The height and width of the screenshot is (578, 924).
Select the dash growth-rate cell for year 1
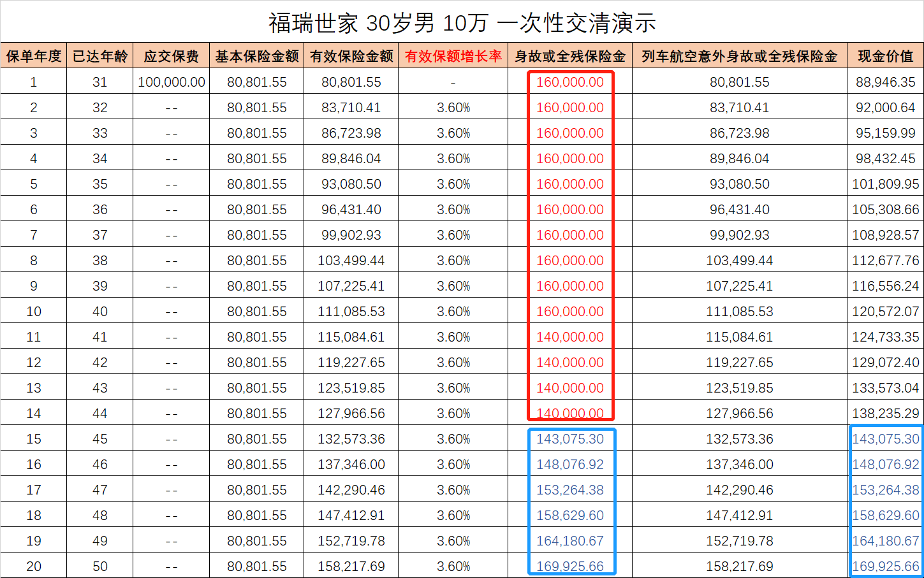click(x=453, y=83)
